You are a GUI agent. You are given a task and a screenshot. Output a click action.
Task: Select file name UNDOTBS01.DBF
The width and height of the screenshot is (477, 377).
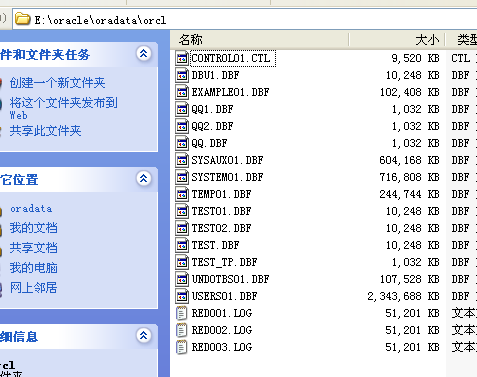(x=230, y=279)
